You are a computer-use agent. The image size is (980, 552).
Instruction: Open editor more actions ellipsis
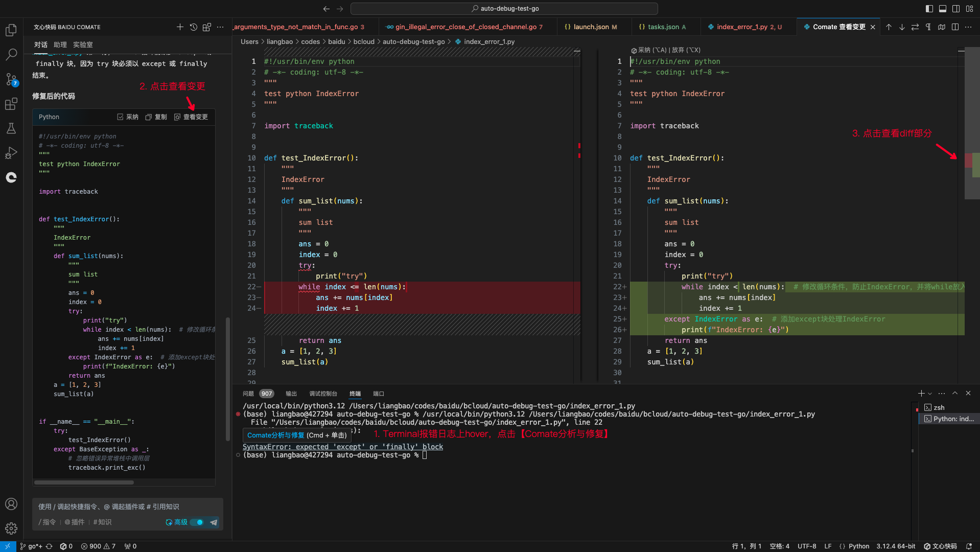[968, 27]
